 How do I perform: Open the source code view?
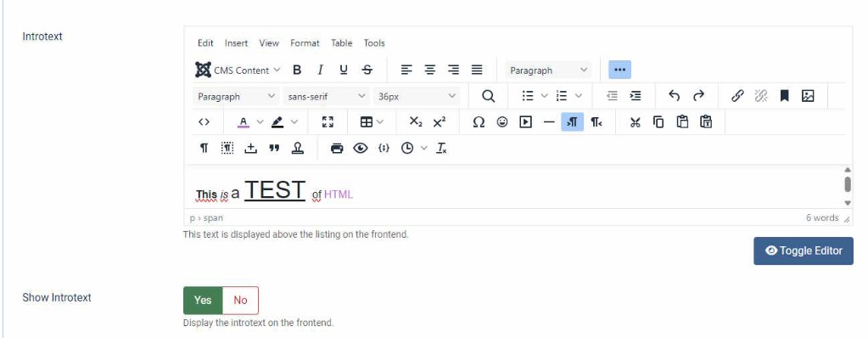[204, 122]
